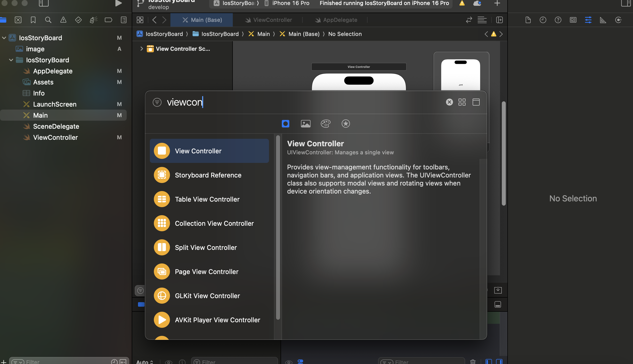Switch to the Main (Base) tab
This screenshot has width=633, height=364.
(202, 20)
